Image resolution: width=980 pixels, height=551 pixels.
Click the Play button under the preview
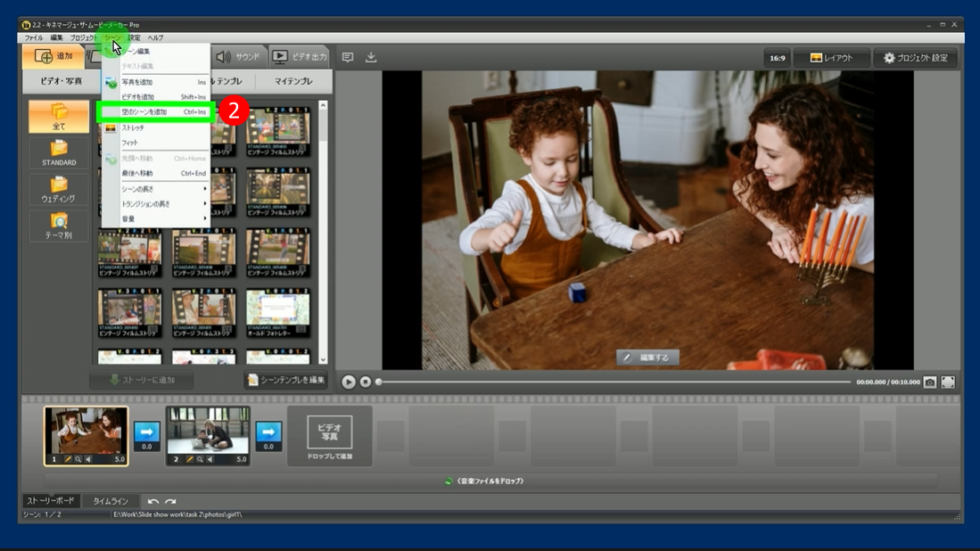coord(349,382)
